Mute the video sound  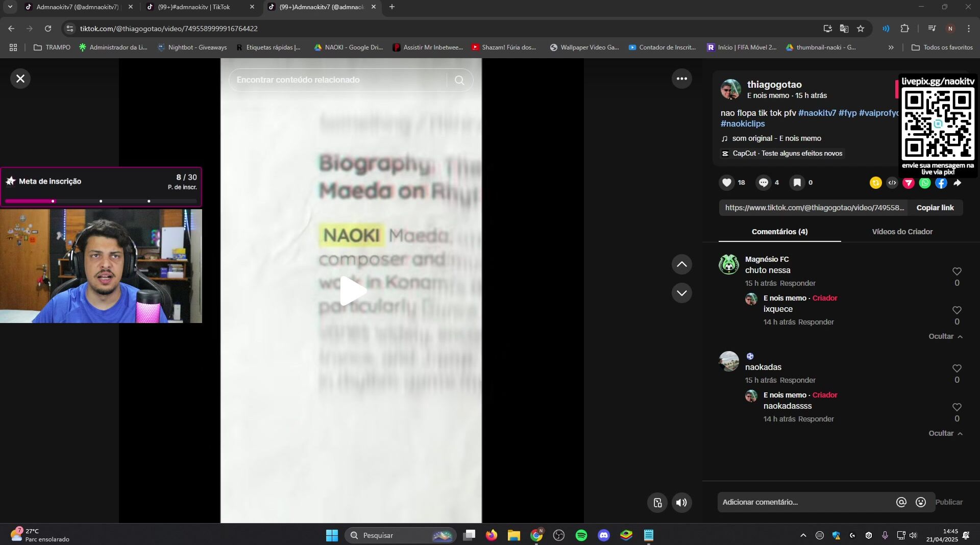pos(681,503)
